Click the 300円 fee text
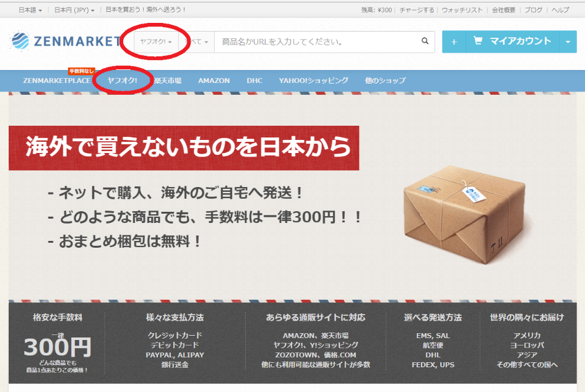 click(x=57, y=347)
